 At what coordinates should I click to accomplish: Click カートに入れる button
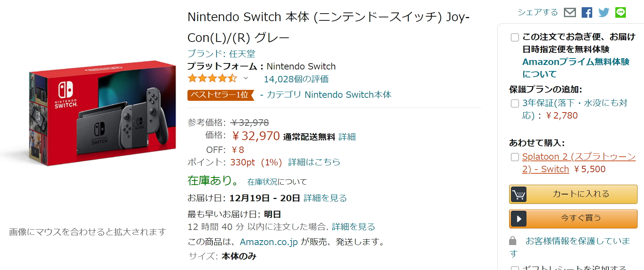click(x=581, y=194)
